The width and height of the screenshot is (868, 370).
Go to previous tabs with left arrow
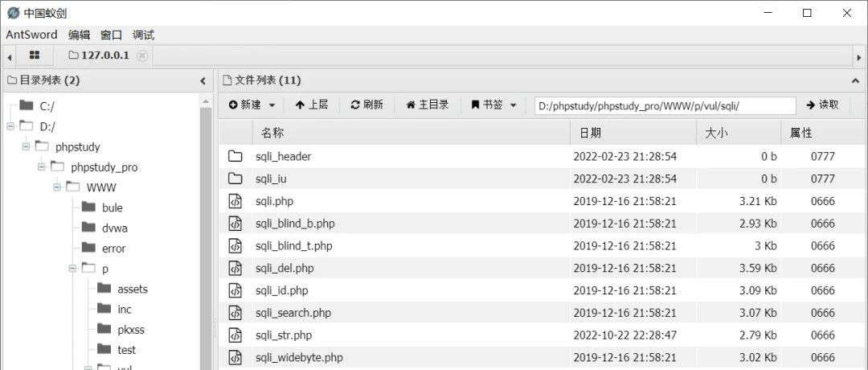tap(10, 57)
